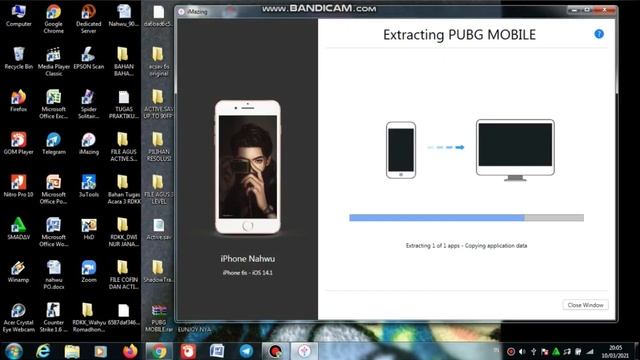The width and height of the screenshot is (640, 360).
Task: Select the FILE COFIN DAN ACTI... folder
Action: click(124, 275)
